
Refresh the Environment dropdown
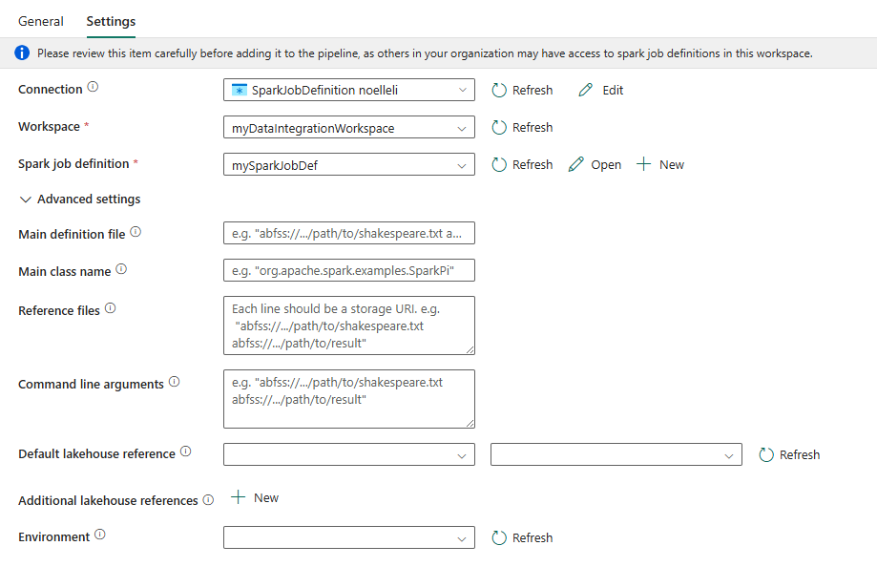(522, 537)
